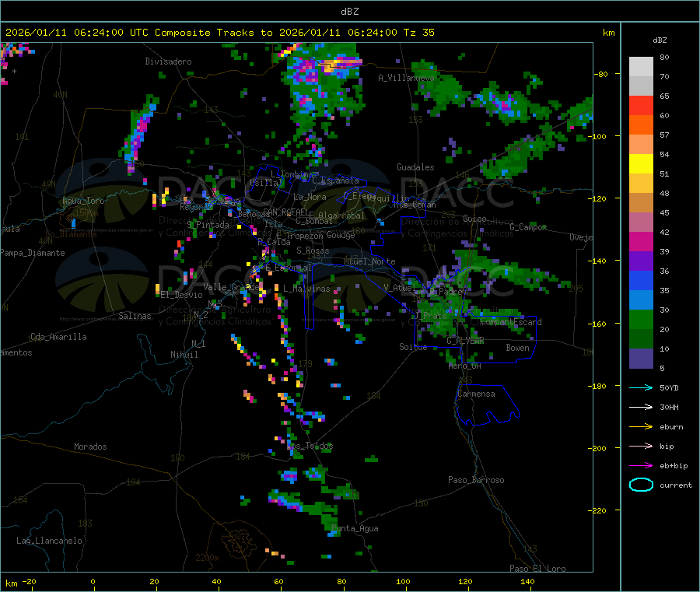Click the eburn yellow arrow legend icon
This screenshot has height=592, width=700.
pos(641,427)
